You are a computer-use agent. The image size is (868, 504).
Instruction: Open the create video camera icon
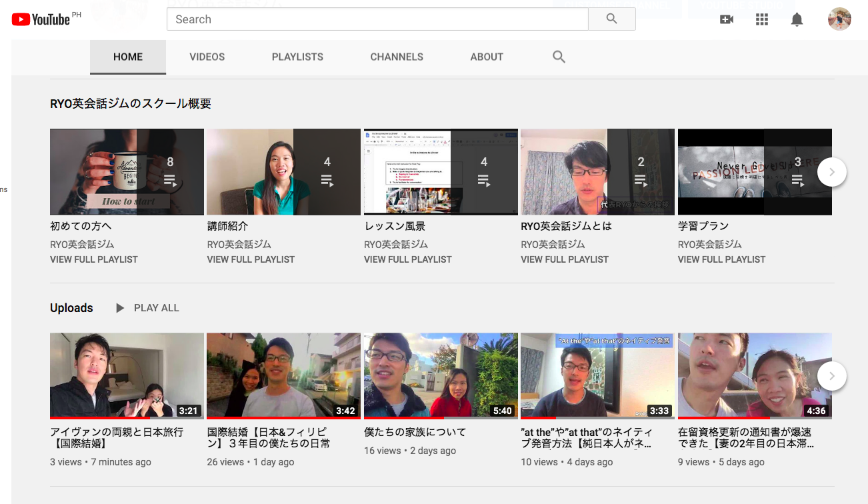pyautogui.click(x=727, y=19)
